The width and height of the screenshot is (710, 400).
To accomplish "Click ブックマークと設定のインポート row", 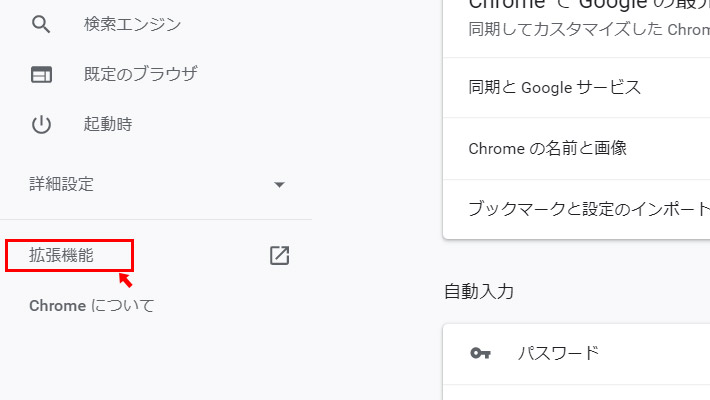I will [588, 209].
